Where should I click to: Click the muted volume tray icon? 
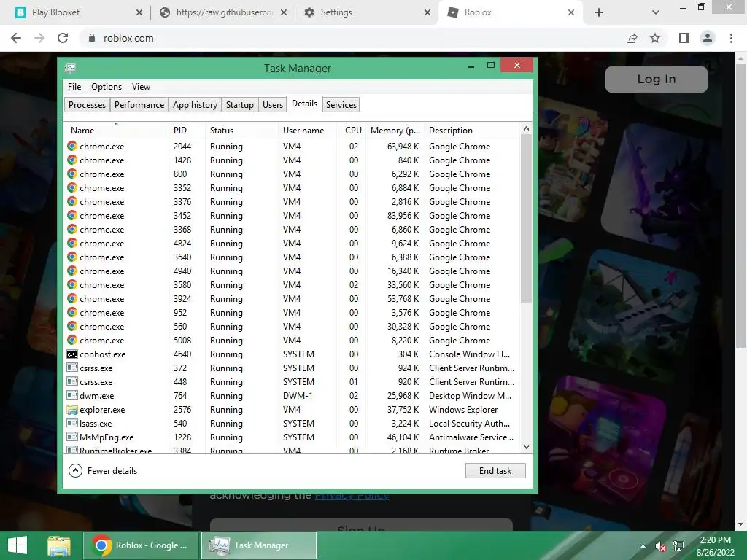[x=661, y=546]
